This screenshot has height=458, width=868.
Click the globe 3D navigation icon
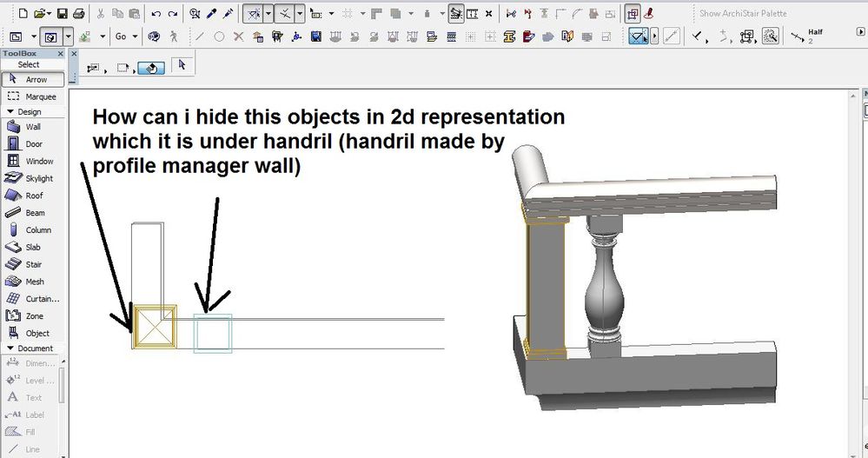pos(155,37)
